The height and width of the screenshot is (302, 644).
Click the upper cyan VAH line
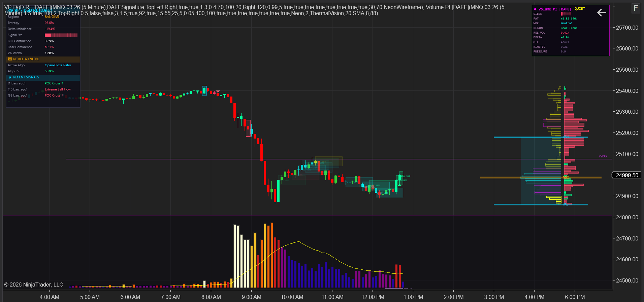coord(541,137)
